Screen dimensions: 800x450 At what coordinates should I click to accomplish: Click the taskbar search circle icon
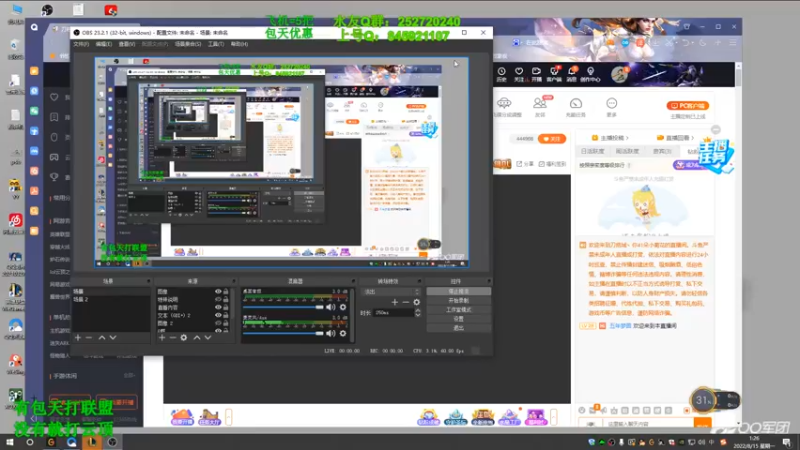(x=30, y=442)
